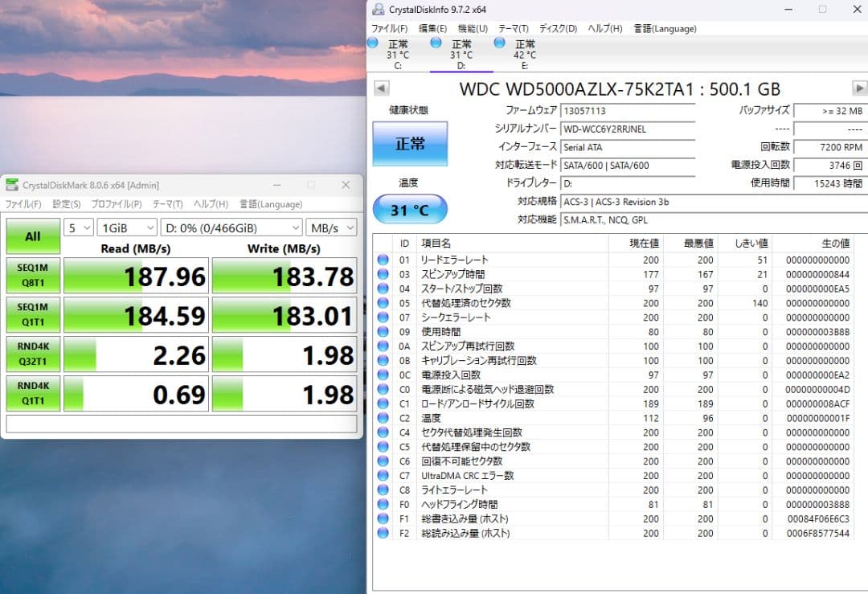Open the test size dropdown showing 1GiB
The width and height of the screenshot is (868, 594).
(125, 227)
